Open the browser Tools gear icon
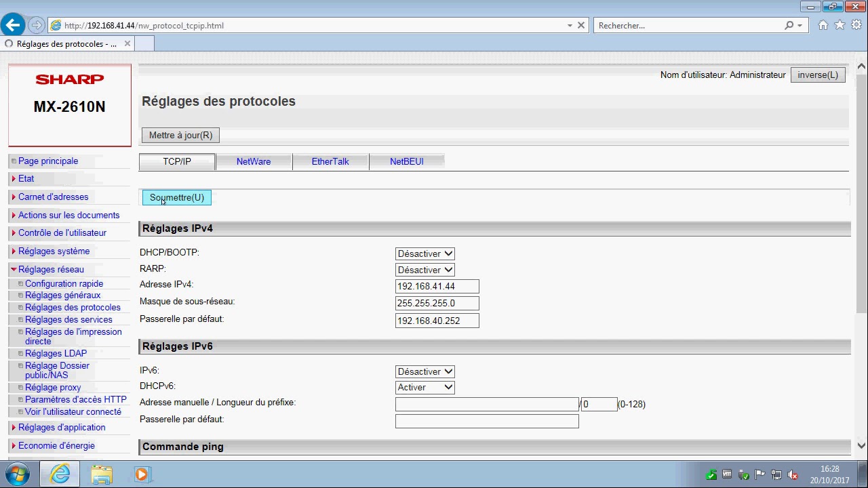The image size is (868, 488). point(856,25)
